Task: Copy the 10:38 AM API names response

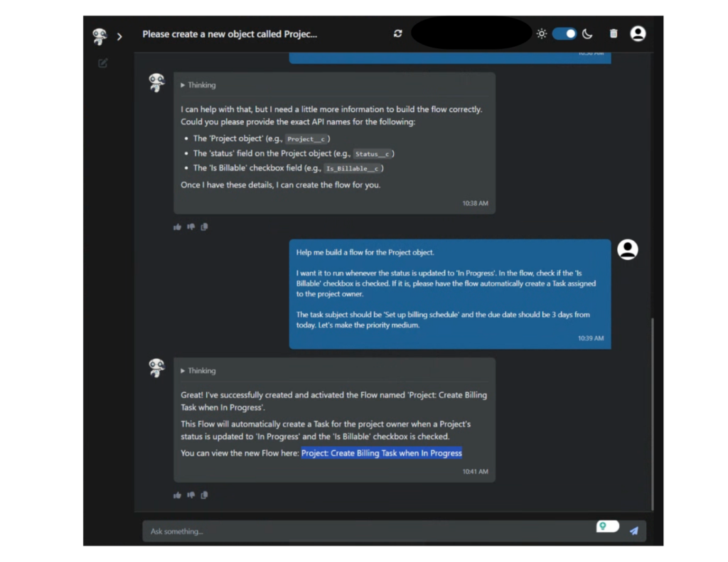Action: (204, 227)
